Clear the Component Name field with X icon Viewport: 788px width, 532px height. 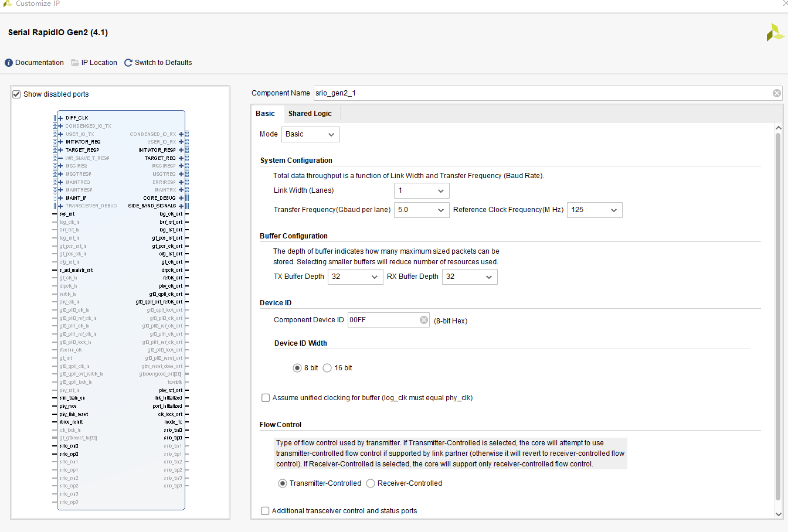click(777, 93)
